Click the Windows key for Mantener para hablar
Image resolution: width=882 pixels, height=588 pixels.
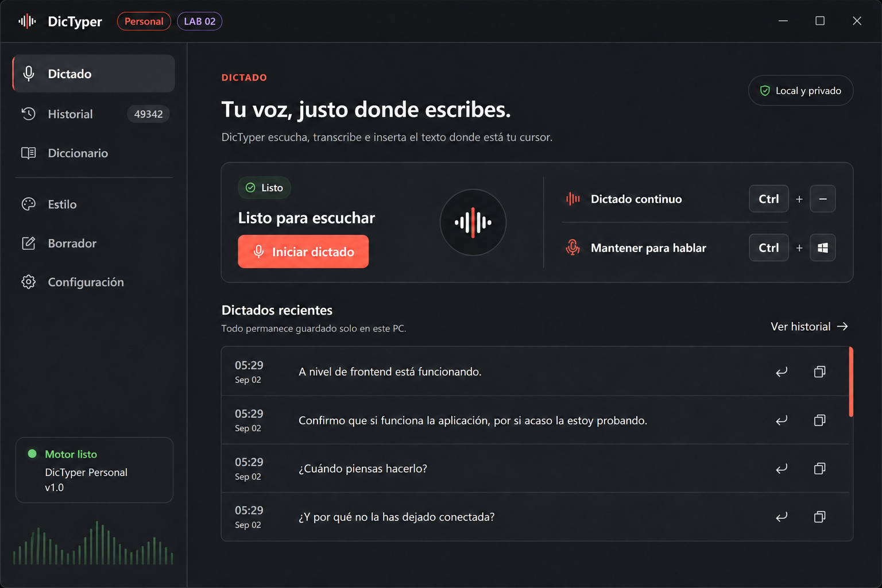(x=823, y=247)
